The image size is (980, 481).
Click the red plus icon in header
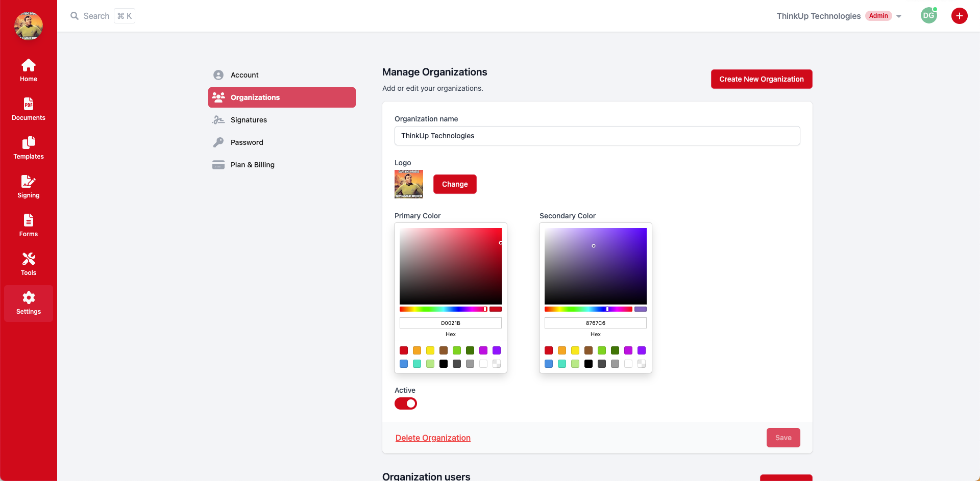(x=959, y=16)
